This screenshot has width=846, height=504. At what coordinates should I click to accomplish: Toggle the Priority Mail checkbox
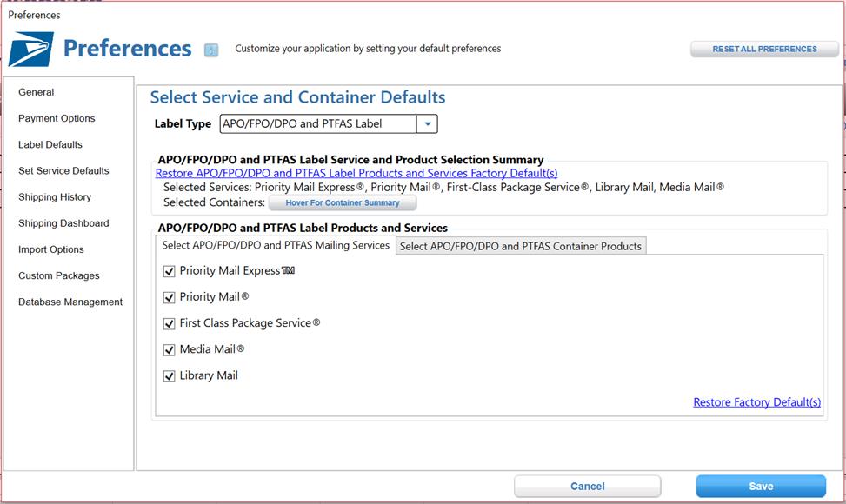(x=170, y=297)
